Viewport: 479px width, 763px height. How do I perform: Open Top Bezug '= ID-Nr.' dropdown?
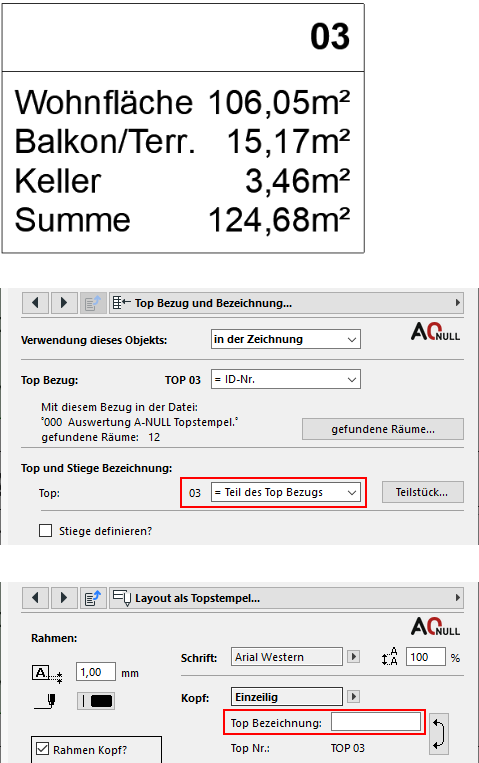point(286,379)
